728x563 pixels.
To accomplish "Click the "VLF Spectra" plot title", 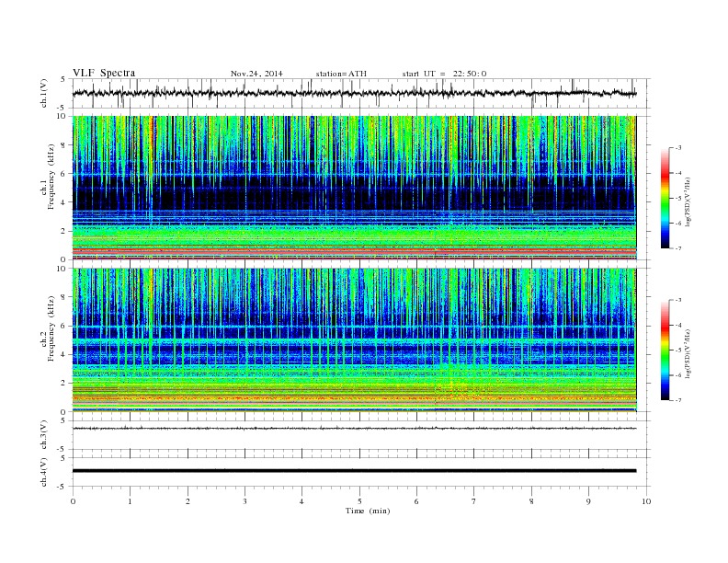I will (104, 73).
